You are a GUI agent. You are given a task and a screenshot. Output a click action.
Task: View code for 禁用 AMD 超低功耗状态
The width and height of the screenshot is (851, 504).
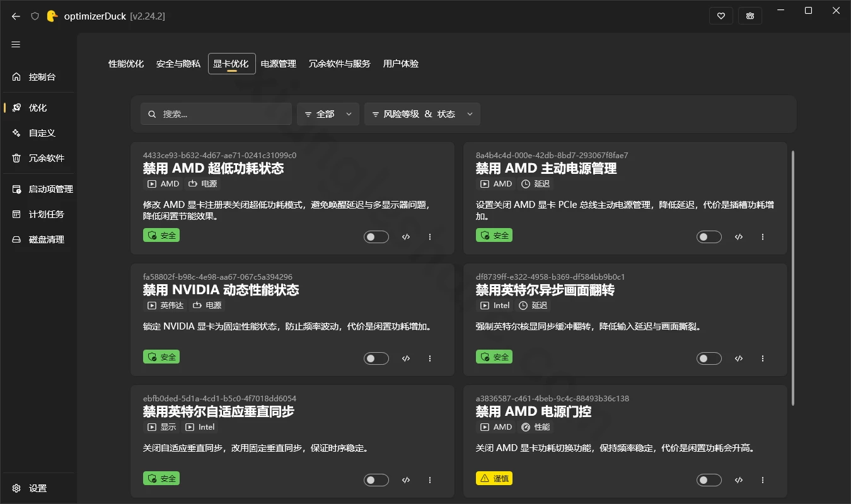(x=406, y=237)
